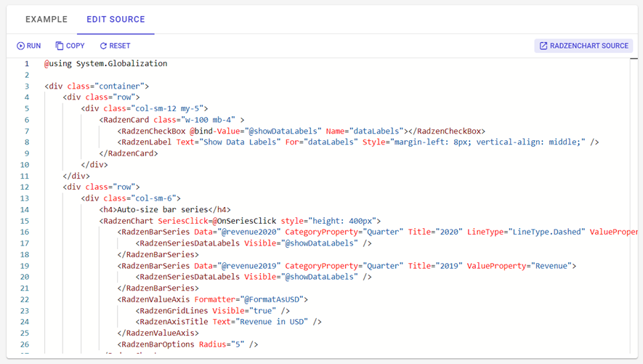The image size is (643, 364).
Task: Click line number 12 in the gutter
Action: pos(25,187)
